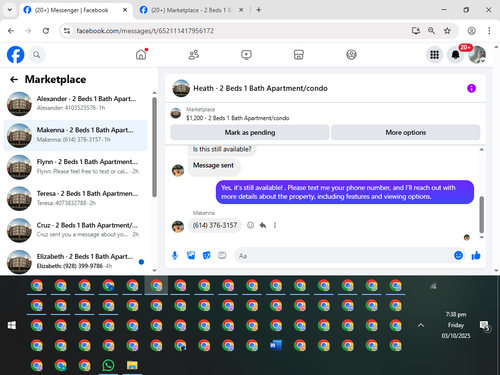The image size is (500, 375).
Task: Reply to the (614) 376-3157 message
Action: click(263, 225)
